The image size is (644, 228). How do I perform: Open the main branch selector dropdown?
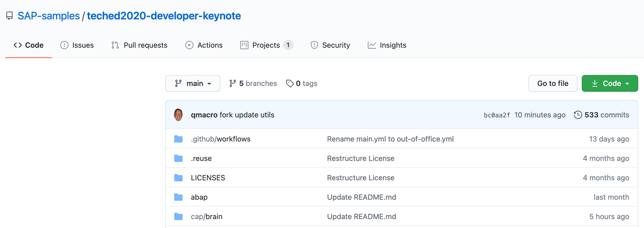pos(193,83)
